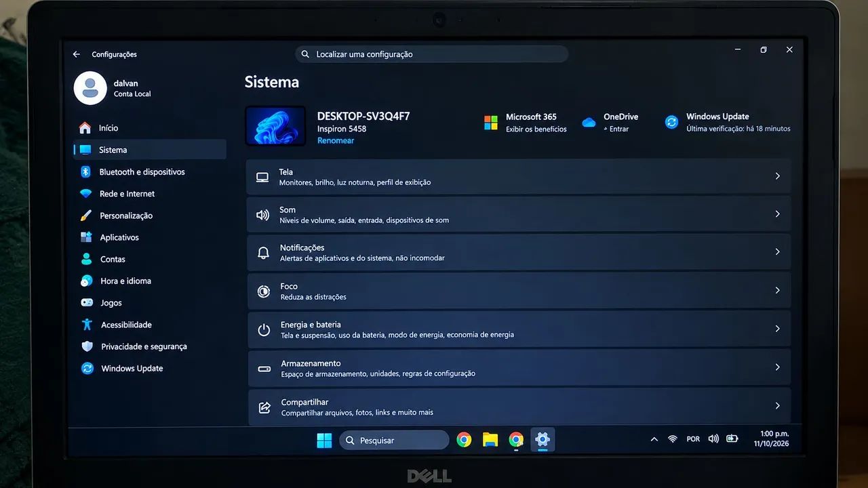Click the Wi-Fi icon for Rede e Internet

85,194
